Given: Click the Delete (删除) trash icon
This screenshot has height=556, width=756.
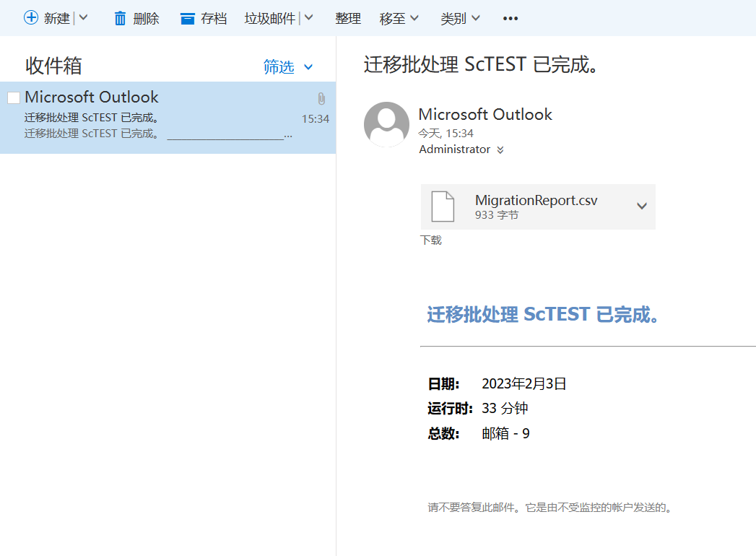Looking at the screenshot, I should 120,19.
